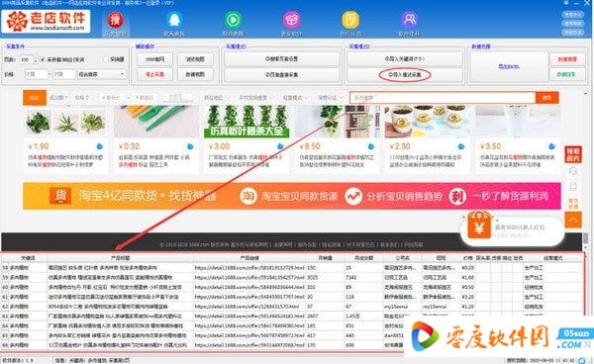This screenshot has width=594, height=364.
Task: Click the web page search input field
Action: pyautogui.click(x=443, y=98)
